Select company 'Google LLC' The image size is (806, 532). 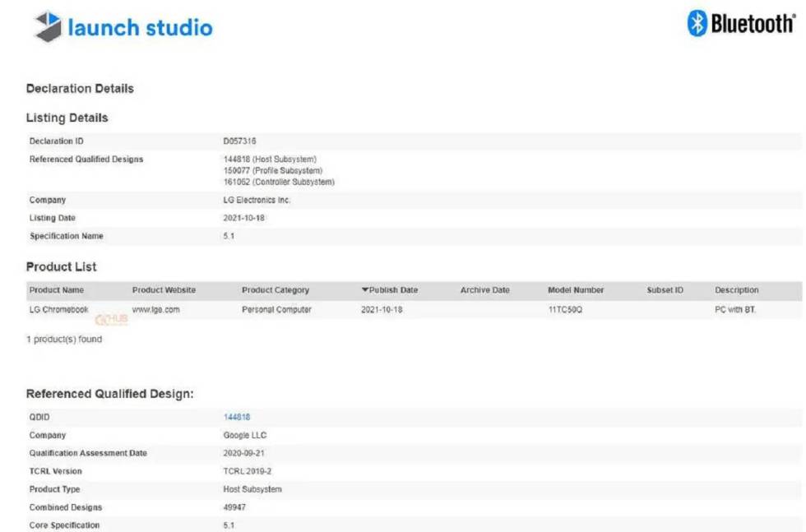[x=245, y=435]
